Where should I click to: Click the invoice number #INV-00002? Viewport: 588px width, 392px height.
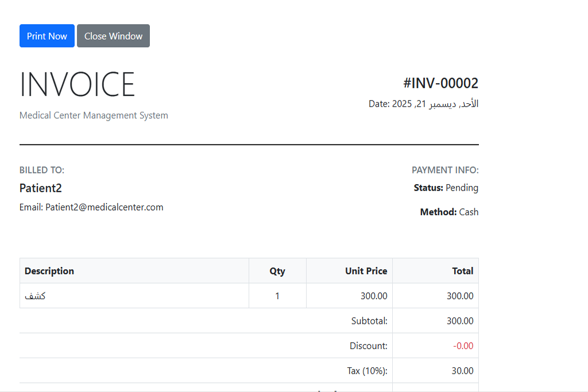(440, 83)
